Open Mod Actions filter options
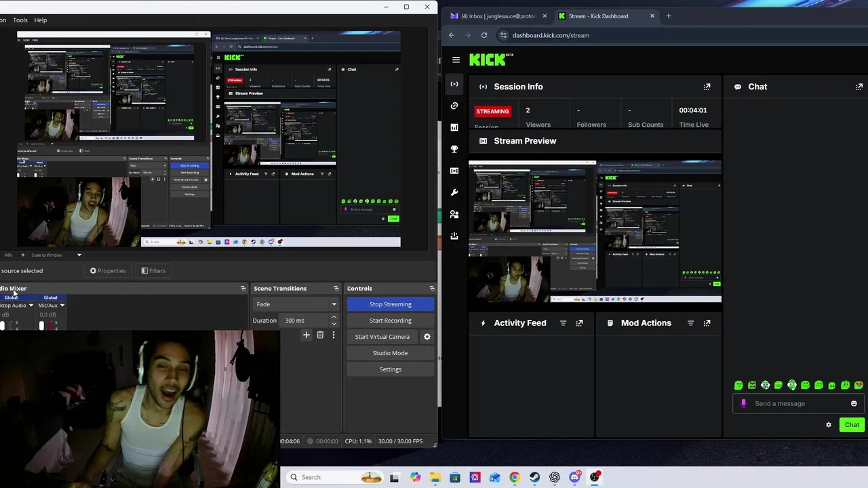This screenshot has width=868, height=488. (x=690, y=323)
